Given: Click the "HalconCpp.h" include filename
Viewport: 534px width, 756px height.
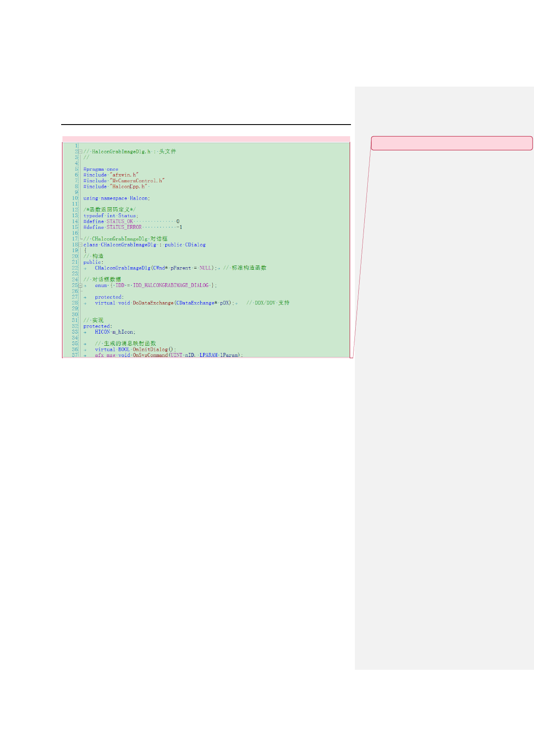Looking at the screenshot, I should click(129, 187).
